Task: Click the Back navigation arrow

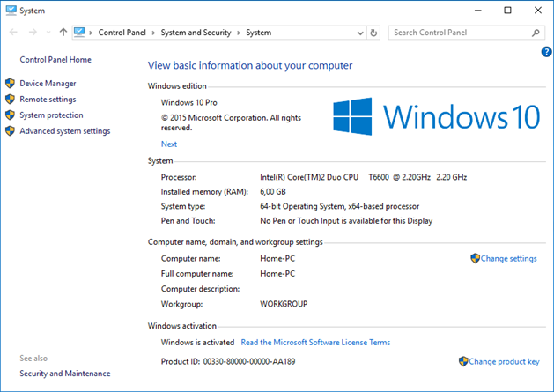Action: click(x=13, y=33)
